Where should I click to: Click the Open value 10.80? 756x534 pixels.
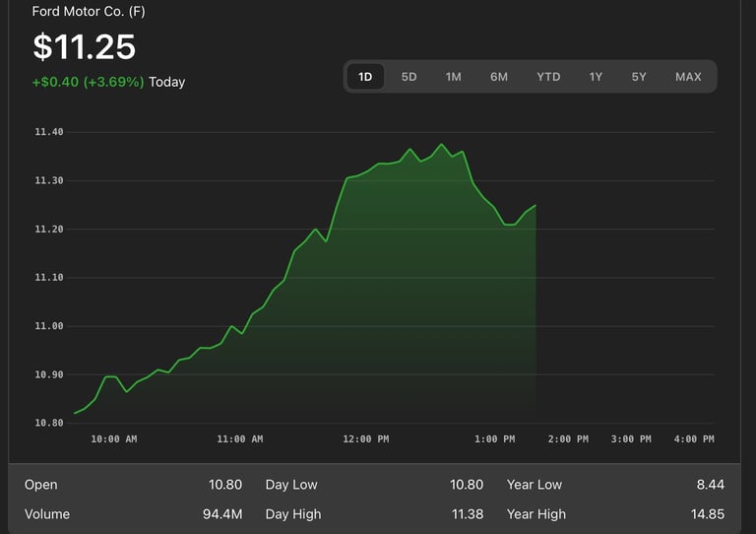224,485
